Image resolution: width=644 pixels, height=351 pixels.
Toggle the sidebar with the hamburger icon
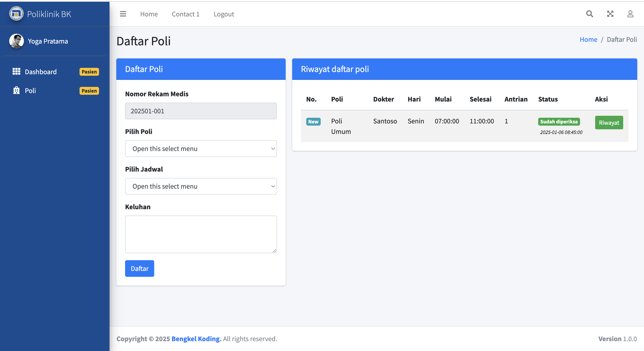tap(123, 14)
